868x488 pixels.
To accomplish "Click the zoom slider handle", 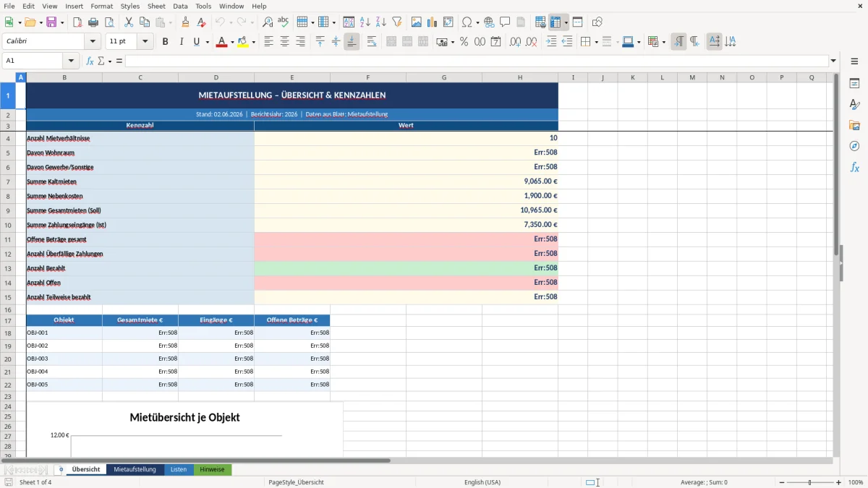I will 810,482.
